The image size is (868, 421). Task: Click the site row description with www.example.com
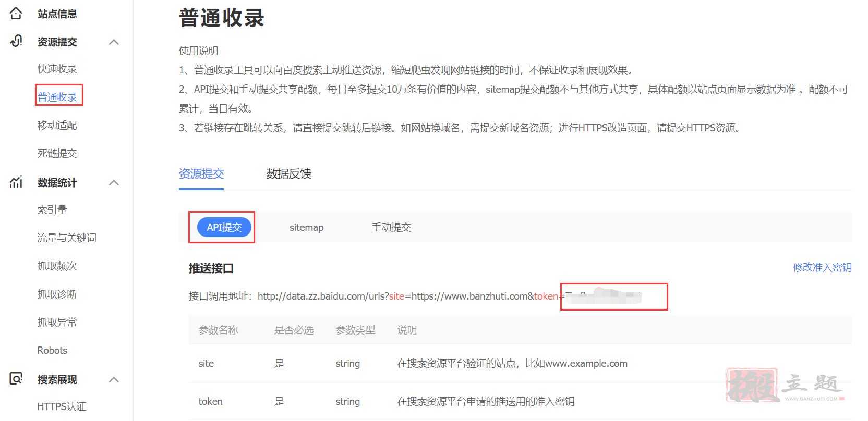512,363
